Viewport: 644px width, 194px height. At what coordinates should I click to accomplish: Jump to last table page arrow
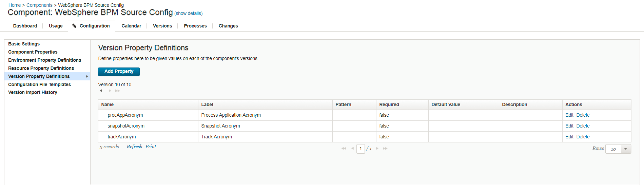point(385,149)
